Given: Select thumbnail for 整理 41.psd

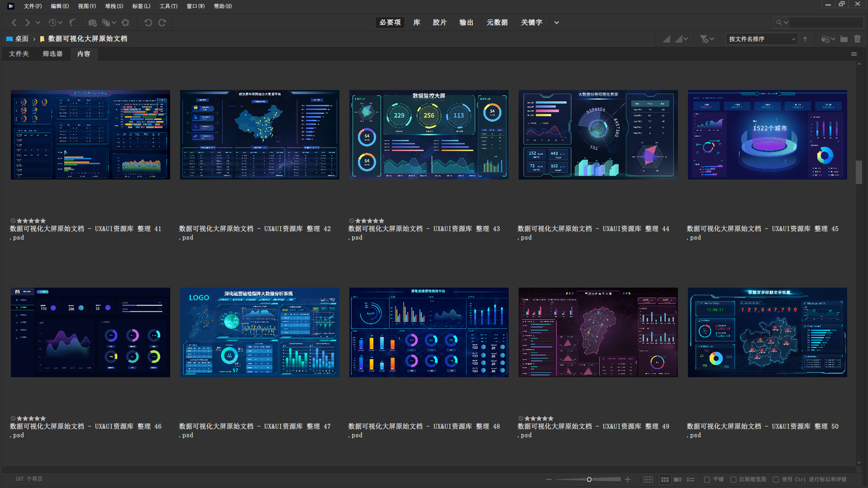Looking at the screenshot, I should (90, 135).
